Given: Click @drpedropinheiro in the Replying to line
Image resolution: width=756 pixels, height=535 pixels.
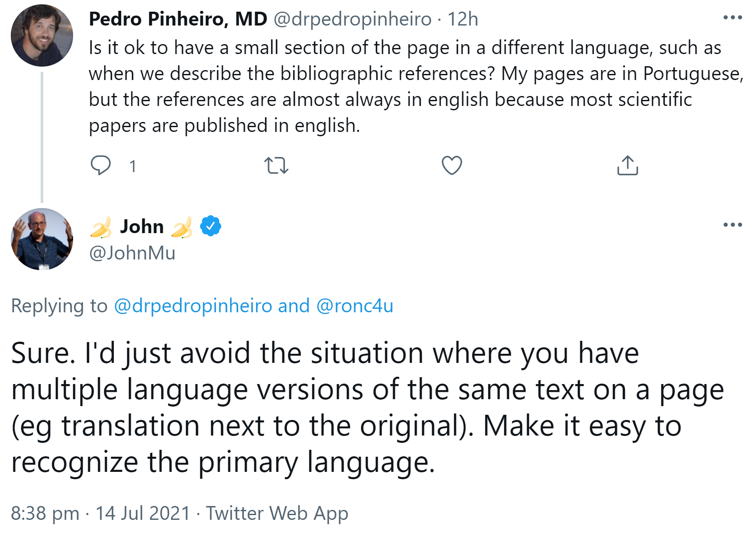Looking at the screenshot, I should click(x=193, y=306).
